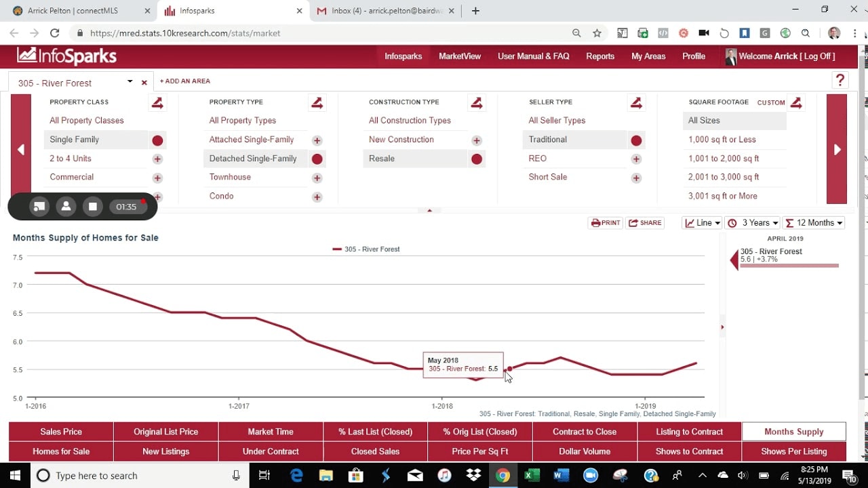The height and width of the screenshot is (488, 868).
Task: Open the 3 Years time range dropdown
Action: (751, 222)
